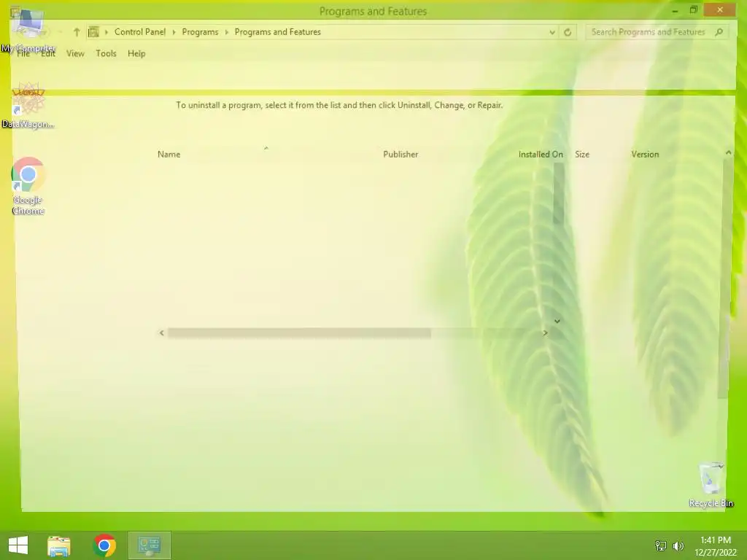Launch Google Chrome from the taskbar

pos(104,545)
